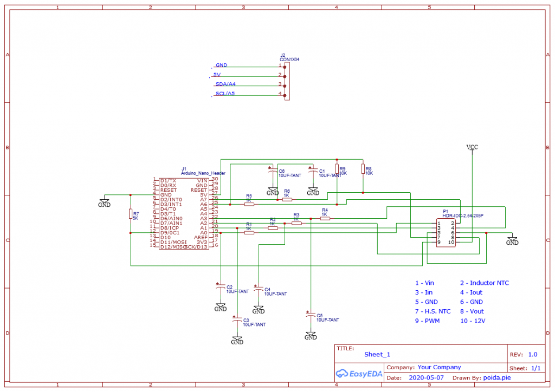
Task: Click capacitor C3 symbol
Action: pos(237,321)
